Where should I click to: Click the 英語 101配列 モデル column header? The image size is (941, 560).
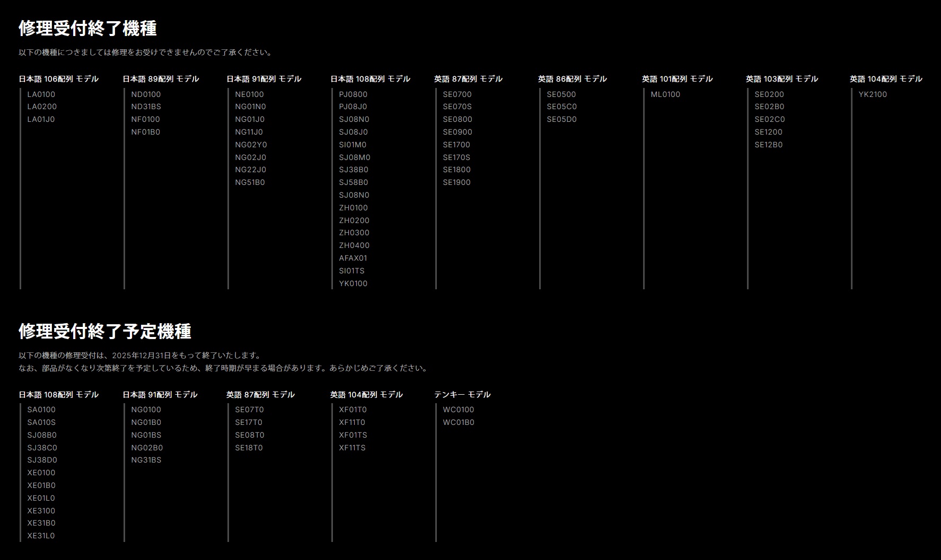[x=677, y=79]
